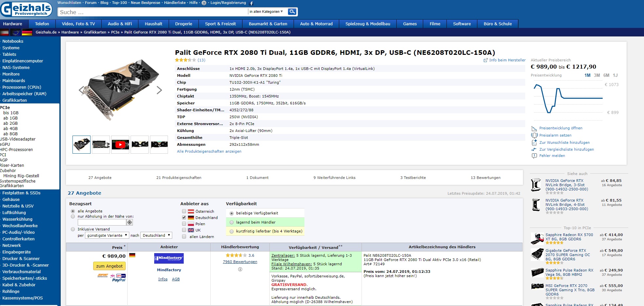The width and height of the screenshot is (644, 306).
Task: Open 'in allen Kategorien' search dropdown
Action: coord(266,11)
